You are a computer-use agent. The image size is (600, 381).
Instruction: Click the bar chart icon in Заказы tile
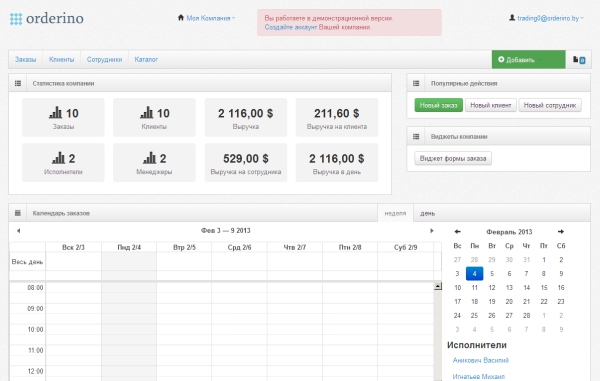[x=55, y=112]
